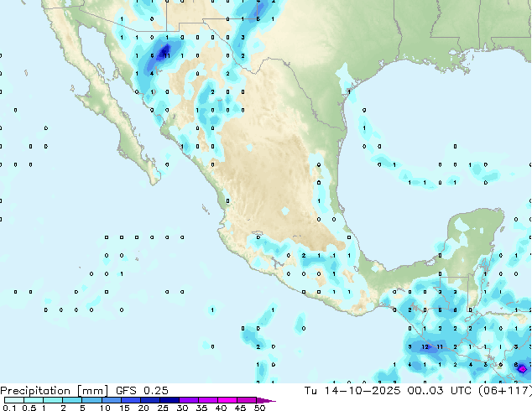Pick the 10–15 mm legend color box
The width and height of the screenshot is (532, 411).
click(x=111, y=400)
